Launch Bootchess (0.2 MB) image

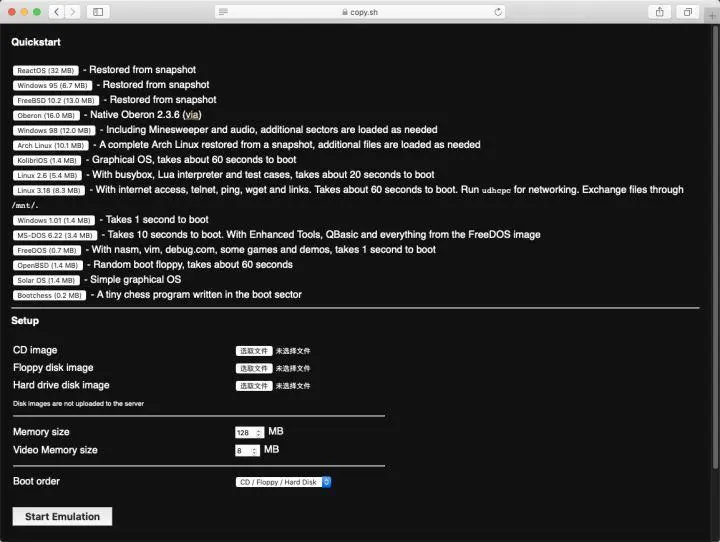(49, 295)
